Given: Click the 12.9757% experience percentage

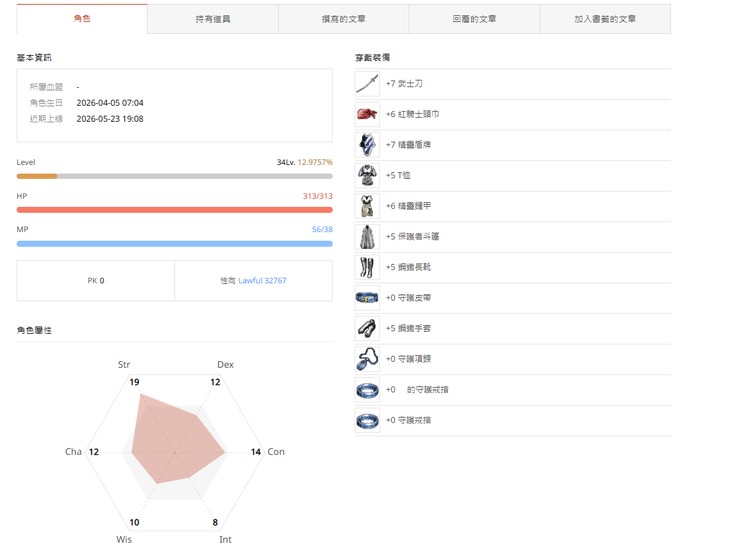Looking at the screenshot, I should (315, 163).
